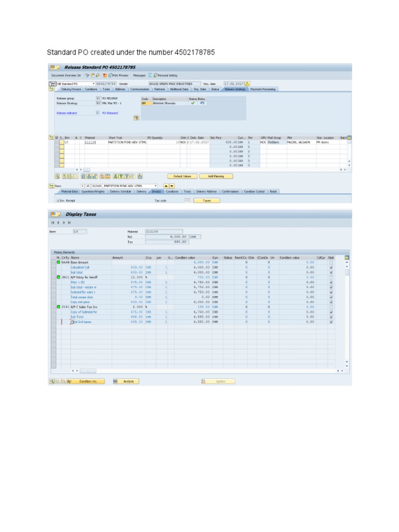The height and width of the screenshot is (532, 399).
Task: Click the small icon below the Release indicator
Action: coord(136,118)
